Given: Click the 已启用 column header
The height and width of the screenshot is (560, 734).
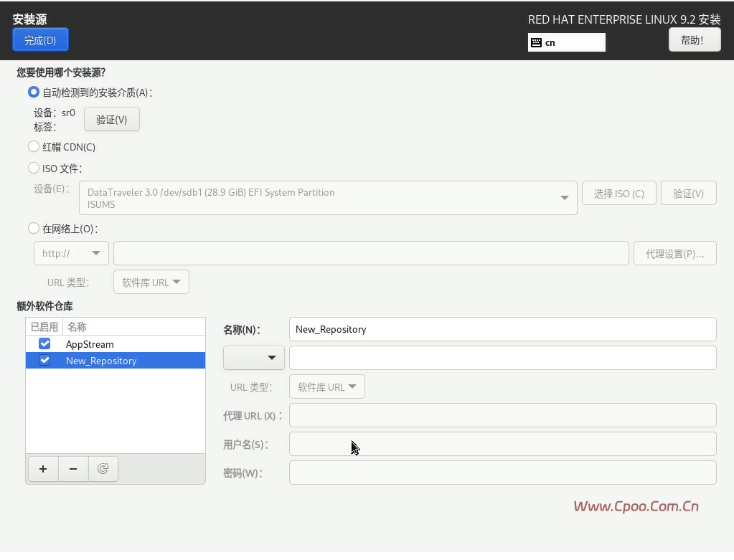Looking at the screenshot, I should [44, 326].
